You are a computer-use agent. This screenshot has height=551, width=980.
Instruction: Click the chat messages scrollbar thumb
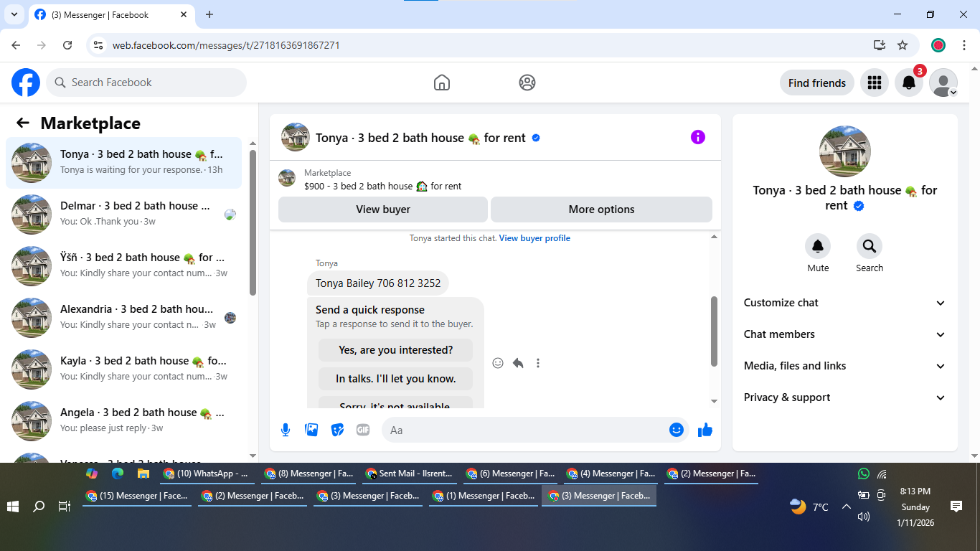pyautogui.click(x=714, y=331)
